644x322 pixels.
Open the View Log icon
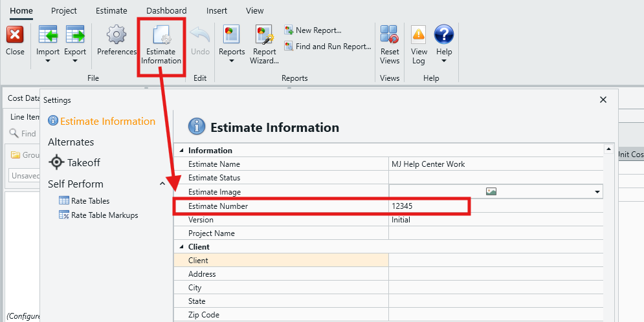point(419,44)
